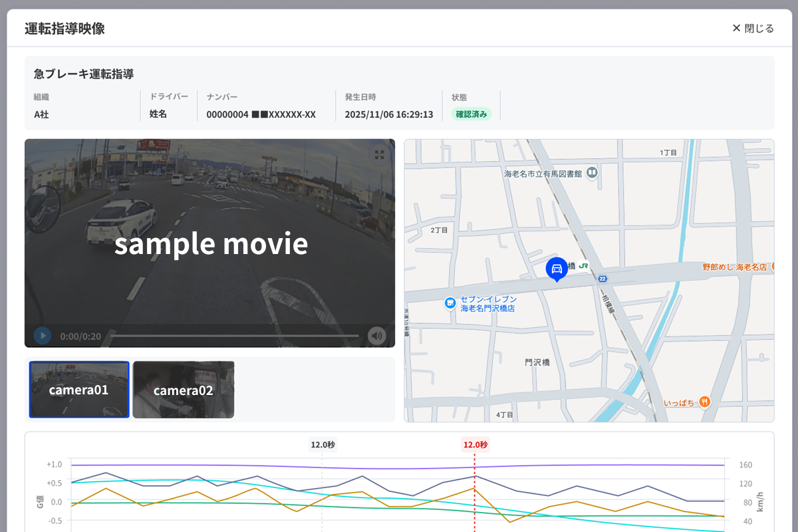Viewport: 798px width, 532px height.
Task: Click the 状態 column label
Action: (460, 96)
